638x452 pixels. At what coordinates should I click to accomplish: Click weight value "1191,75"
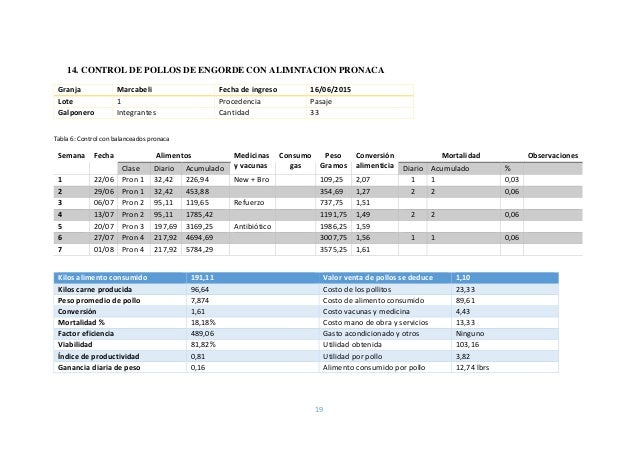point(333,214)
